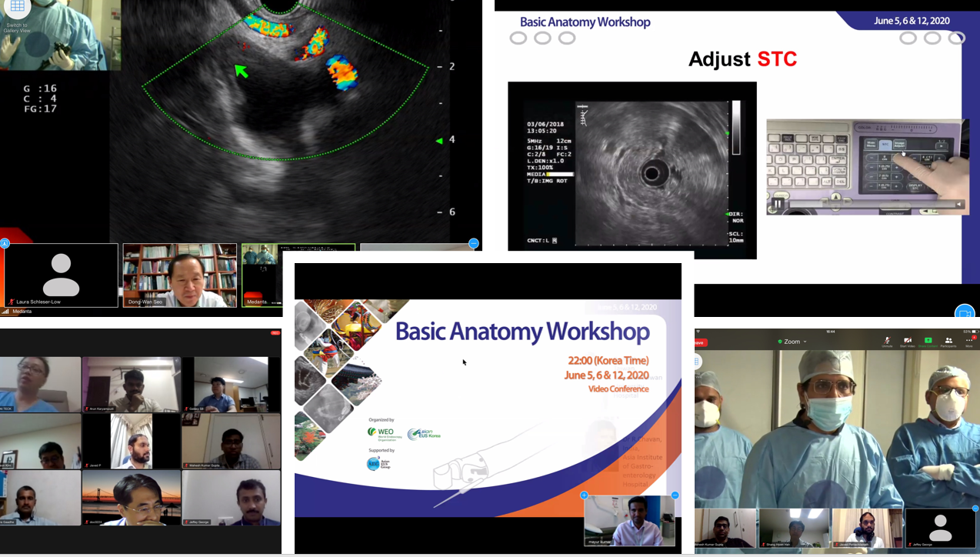980x557 pixels.
Task: Open the More options menu
Action: (x=968, y=341)
